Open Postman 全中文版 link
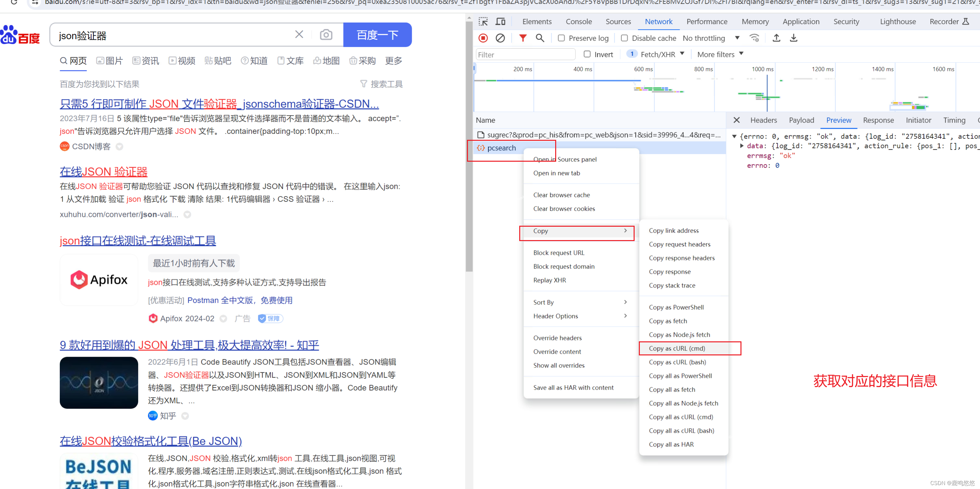The image size is (980, 489). (x=240, y=301)
